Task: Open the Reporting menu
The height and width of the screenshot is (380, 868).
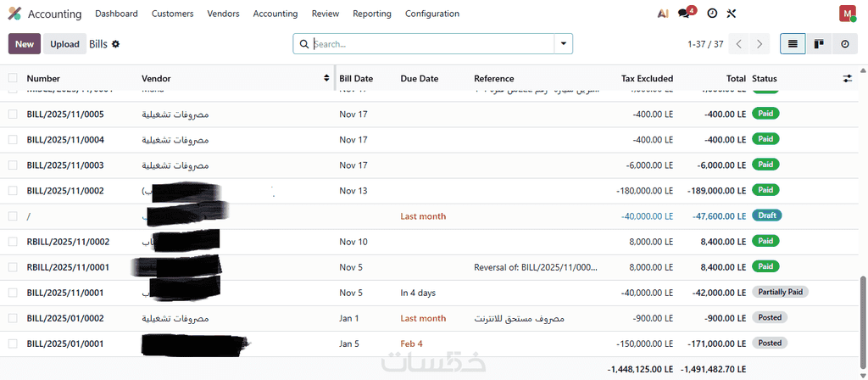Action: click(x=372, y=14)
